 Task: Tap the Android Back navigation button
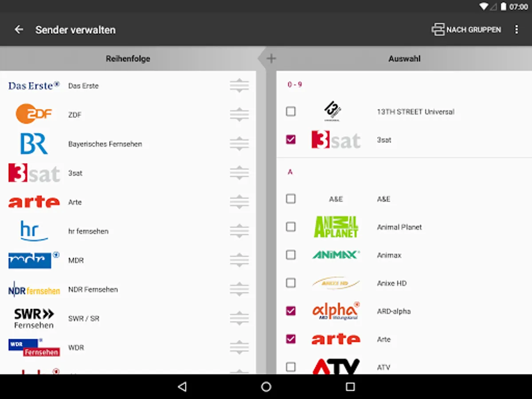coord(182,387)
